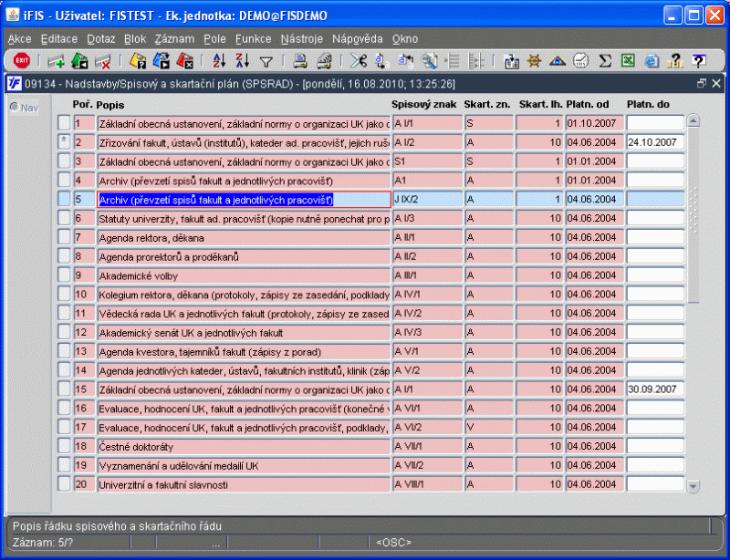The width and height of the screenshot is (730, 560).
Task: Insert a new record with the green plus icon
Action: pyautogui.click(x=56, y=61)
